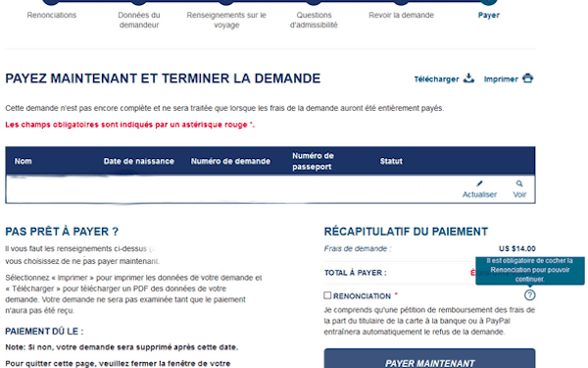Click the Numéro de demande column header
The width and height of the screenshot is (588, 368).
coord(230,161)
